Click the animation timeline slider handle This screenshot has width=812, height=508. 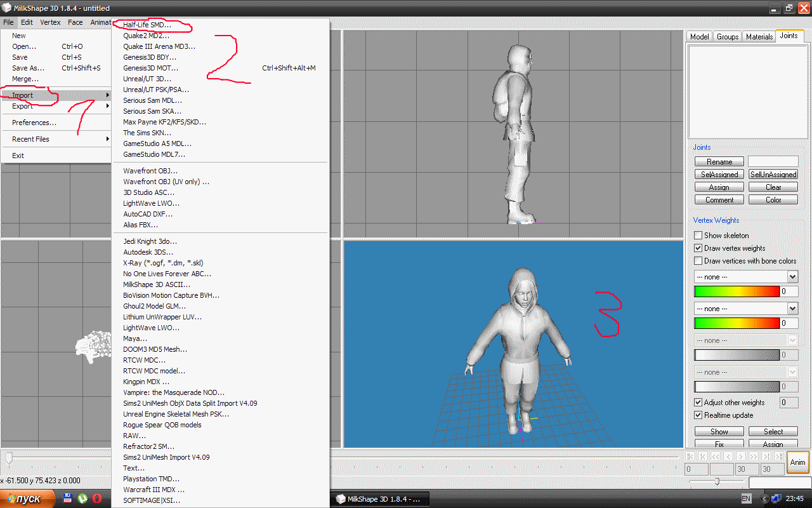pos(10,457)
